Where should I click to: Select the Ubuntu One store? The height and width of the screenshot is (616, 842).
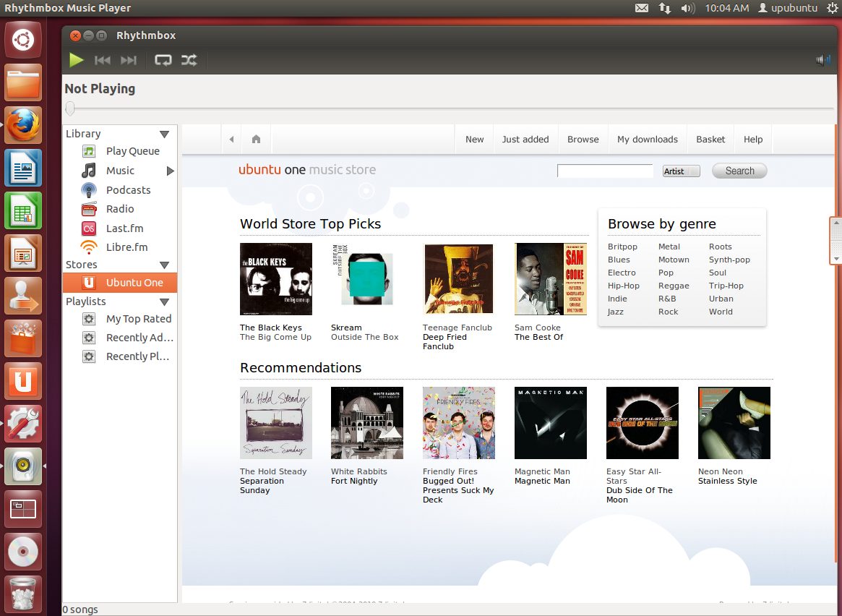120,283
